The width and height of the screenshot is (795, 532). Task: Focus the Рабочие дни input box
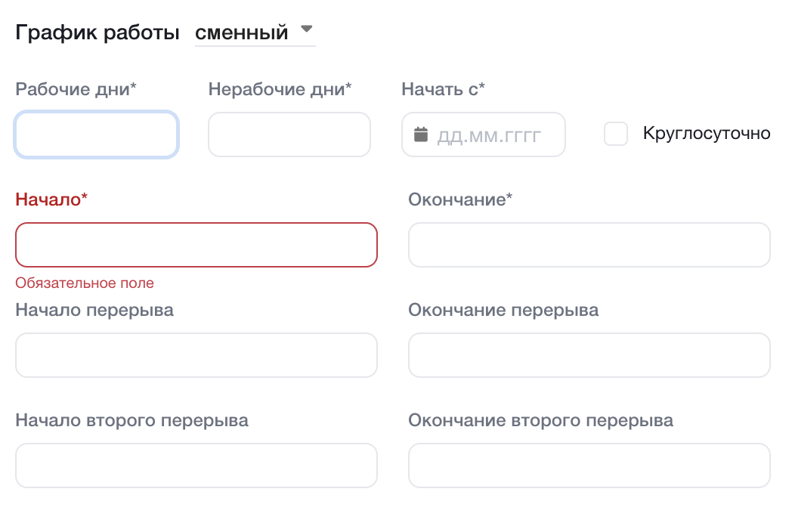(x=97, y=135)
